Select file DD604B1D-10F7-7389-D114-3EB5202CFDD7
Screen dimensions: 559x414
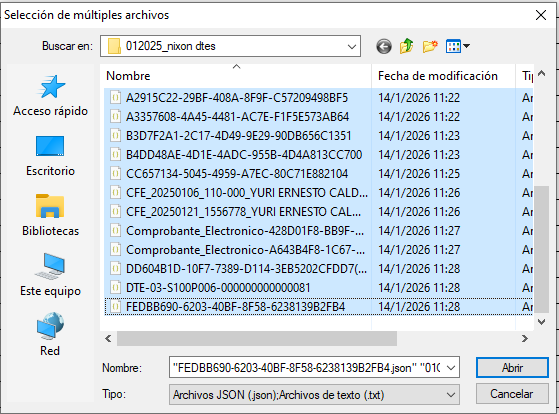[246, 269]
